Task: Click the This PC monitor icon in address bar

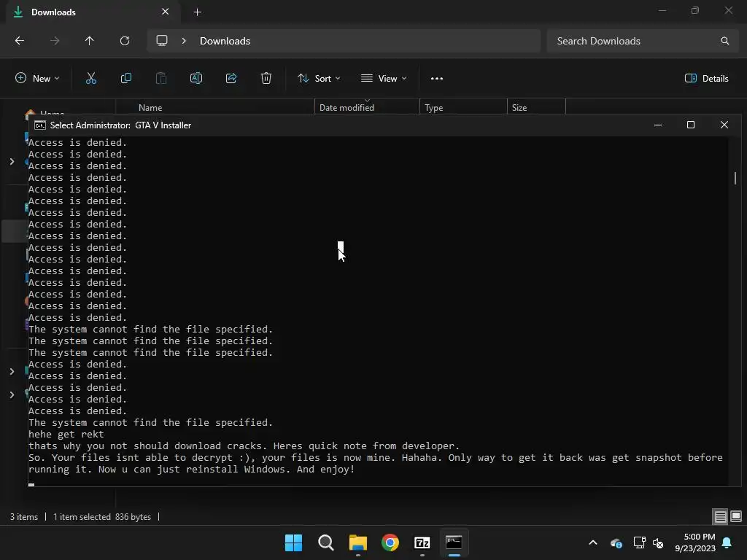Action: tap(162, 41)
